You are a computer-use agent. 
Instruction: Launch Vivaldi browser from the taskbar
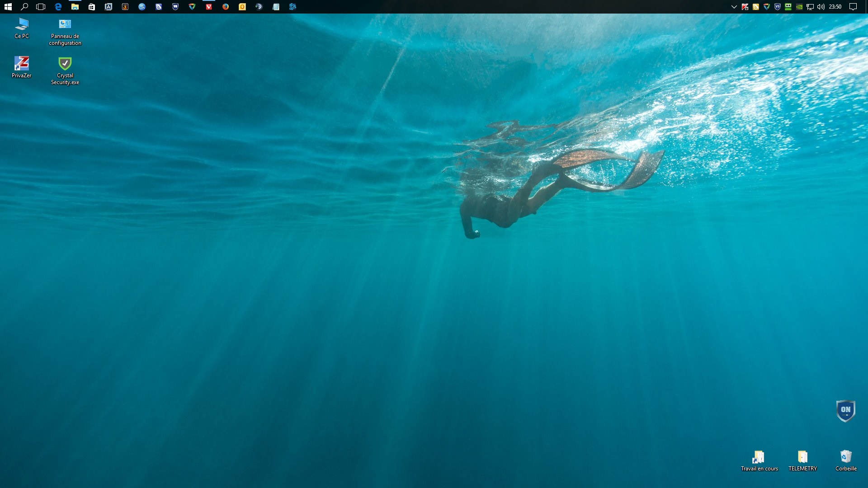[209, 7]
